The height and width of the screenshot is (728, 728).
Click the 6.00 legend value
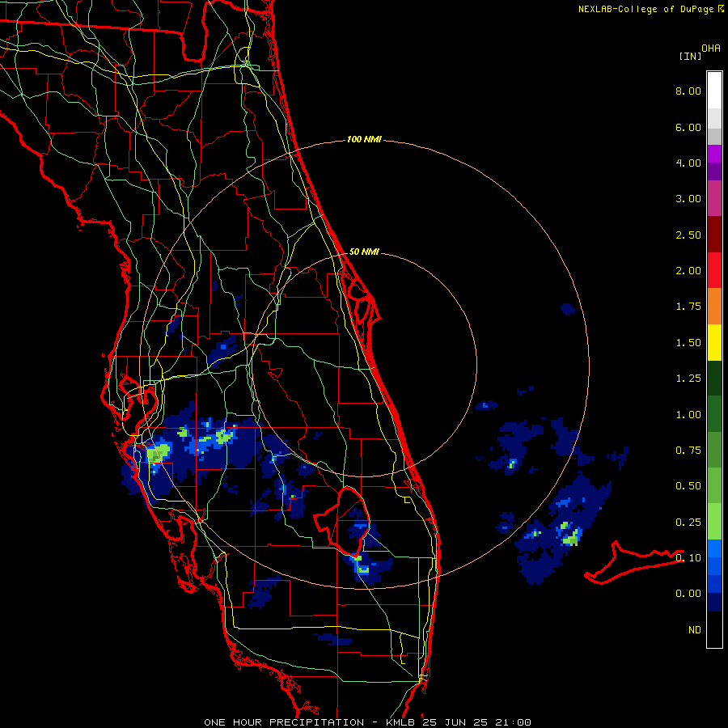tap(688, 127)
